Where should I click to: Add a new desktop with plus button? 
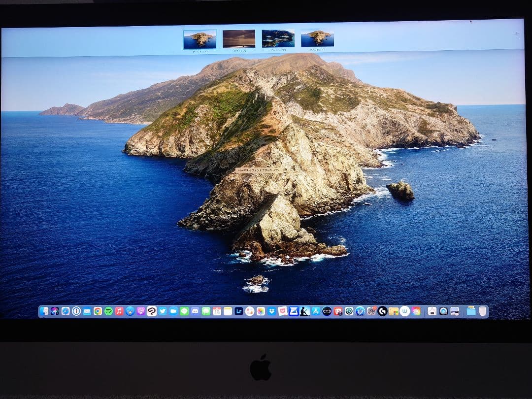(516, 34)
